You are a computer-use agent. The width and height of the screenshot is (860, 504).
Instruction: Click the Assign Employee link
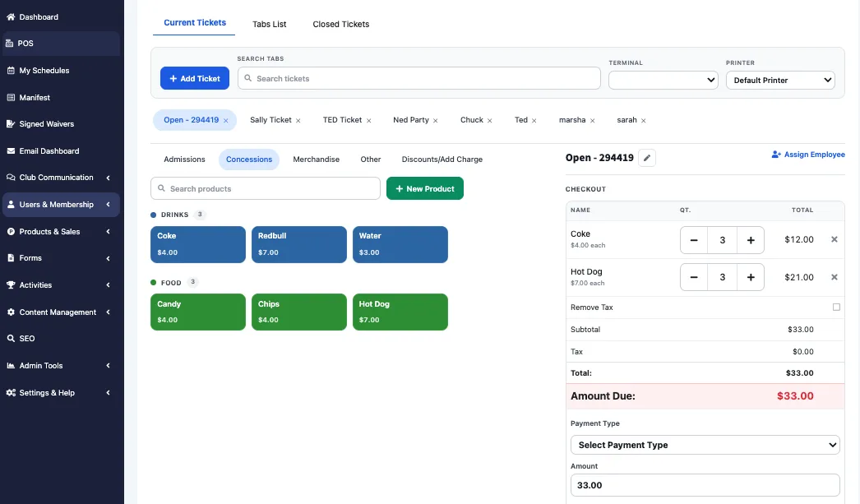click(x=808, y=155)
